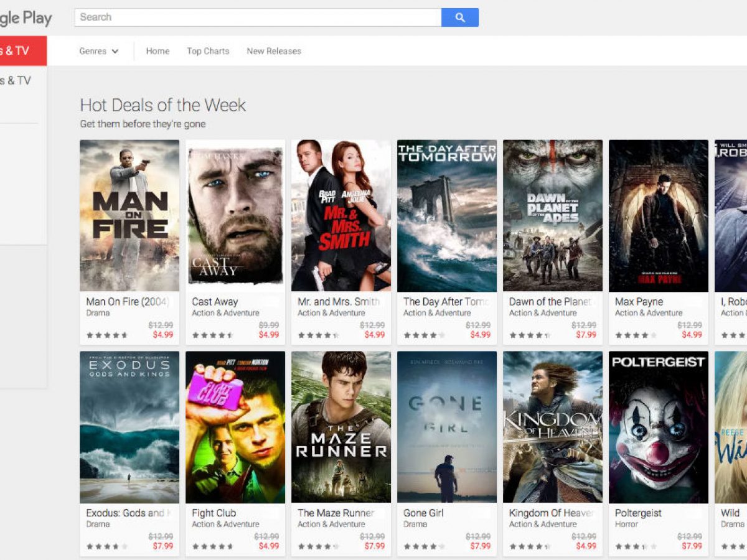Focus the Search input field
This screenshot has height=560, width=747.
[258, 17]
